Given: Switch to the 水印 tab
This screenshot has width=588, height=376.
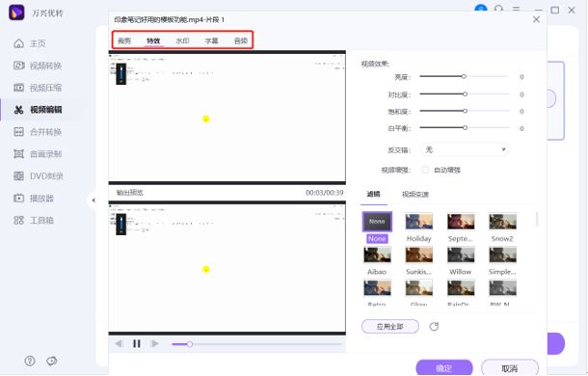Looking at the screenshot, I should point(182,40).
